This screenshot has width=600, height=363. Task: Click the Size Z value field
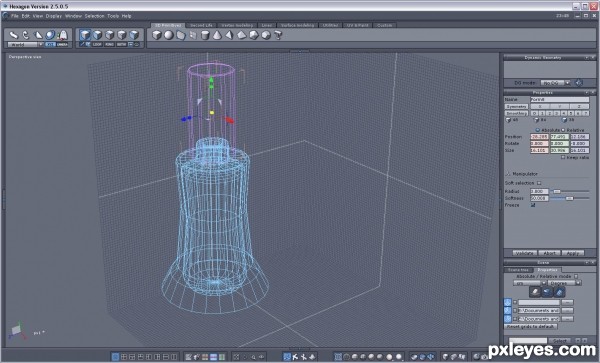(579, 150)
